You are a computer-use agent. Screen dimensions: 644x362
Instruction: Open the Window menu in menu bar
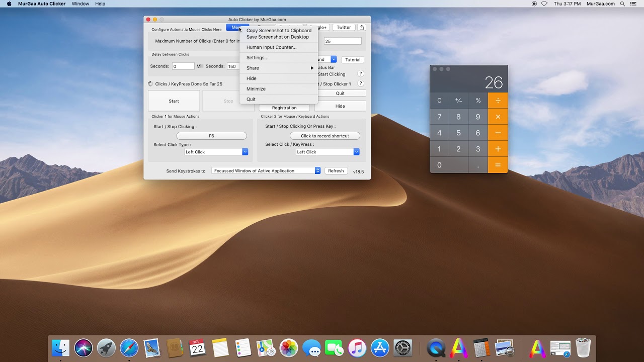pyautogui.click(x=80, y=4)
